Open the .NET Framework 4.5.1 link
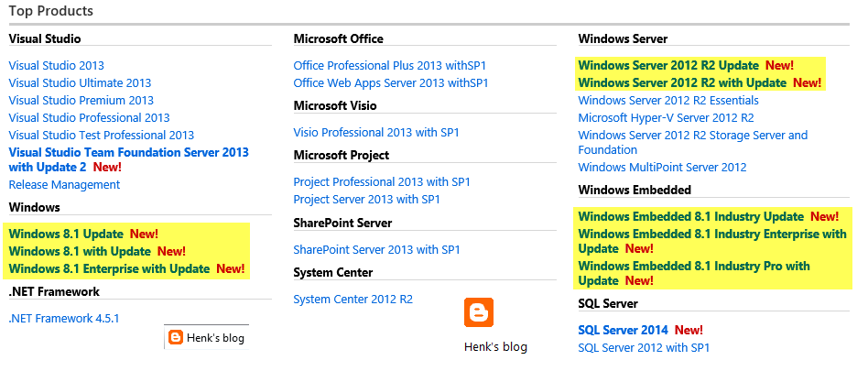 click(x=64, y=319)
